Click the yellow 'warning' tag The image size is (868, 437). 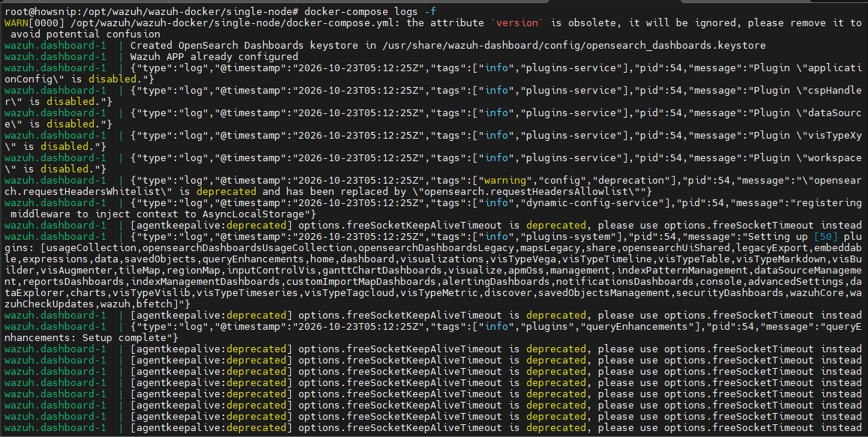pyautogui.click(x=505, y=181)
